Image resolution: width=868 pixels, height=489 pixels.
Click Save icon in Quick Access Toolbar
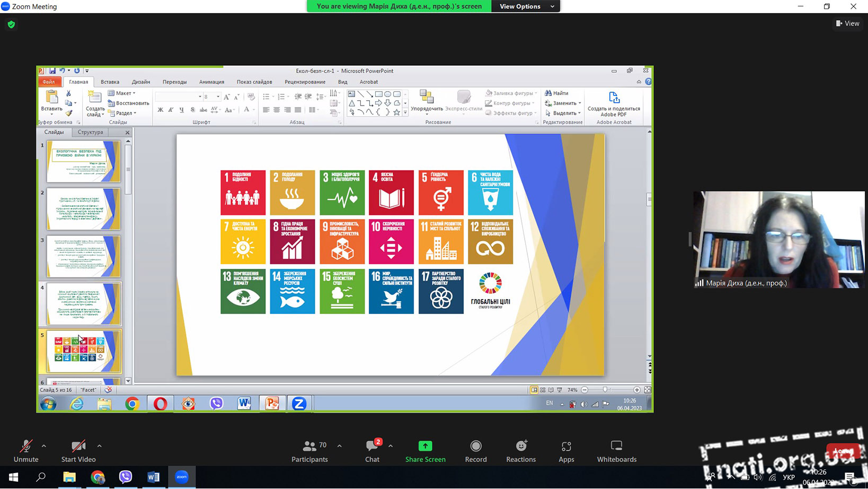coord(52,71)
